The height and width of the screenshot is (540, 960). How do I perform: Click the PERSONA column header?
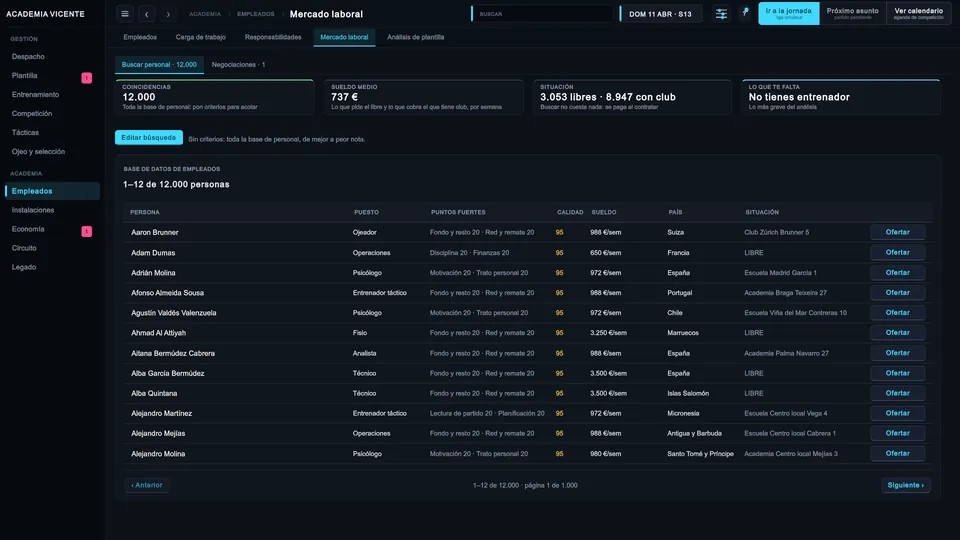144,212
